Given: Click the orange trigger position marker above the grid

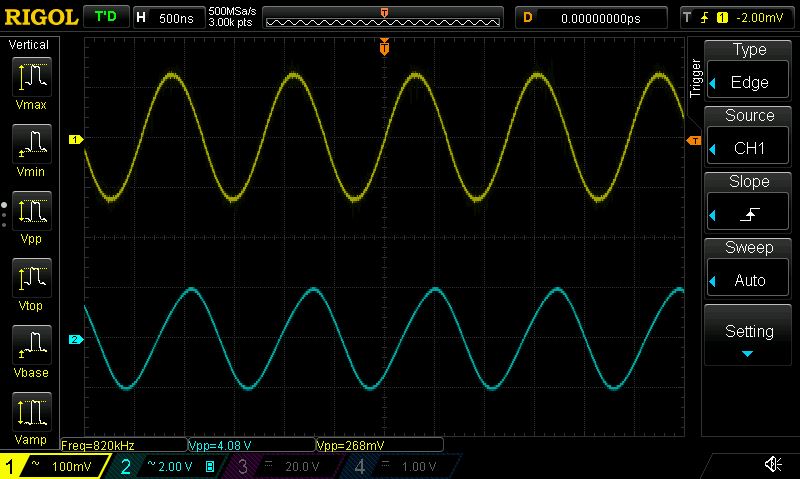Looking at the screenshot, I should [x=384, y=47].
